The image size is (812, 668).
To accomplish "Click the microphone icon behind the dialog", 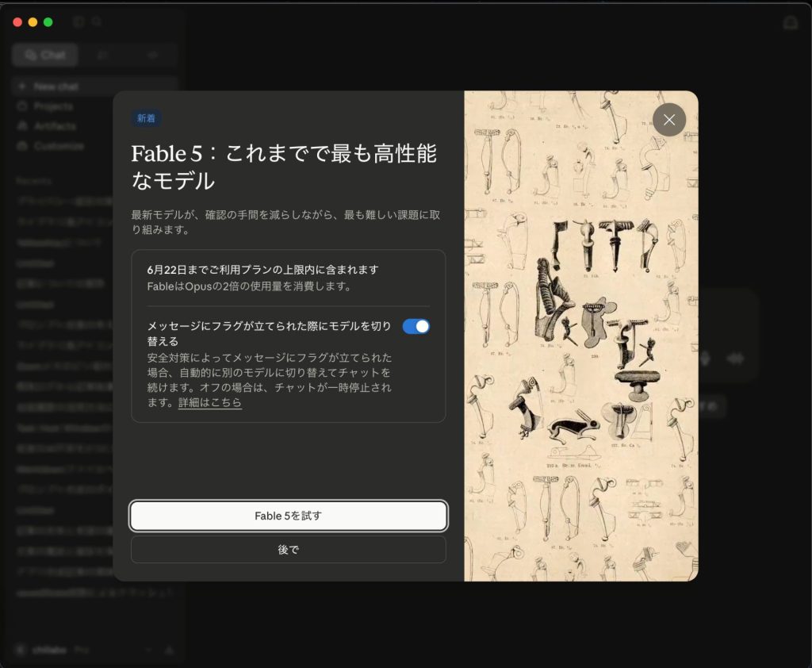I will tap(705, 358).
